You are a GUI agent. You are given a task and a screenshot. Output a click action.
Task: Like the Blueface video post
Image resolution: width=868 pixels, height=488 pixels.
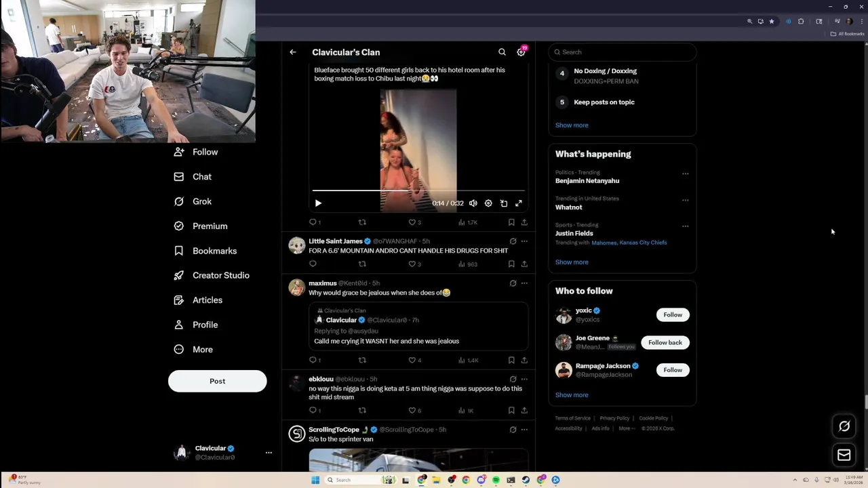(x=414, y=222)
